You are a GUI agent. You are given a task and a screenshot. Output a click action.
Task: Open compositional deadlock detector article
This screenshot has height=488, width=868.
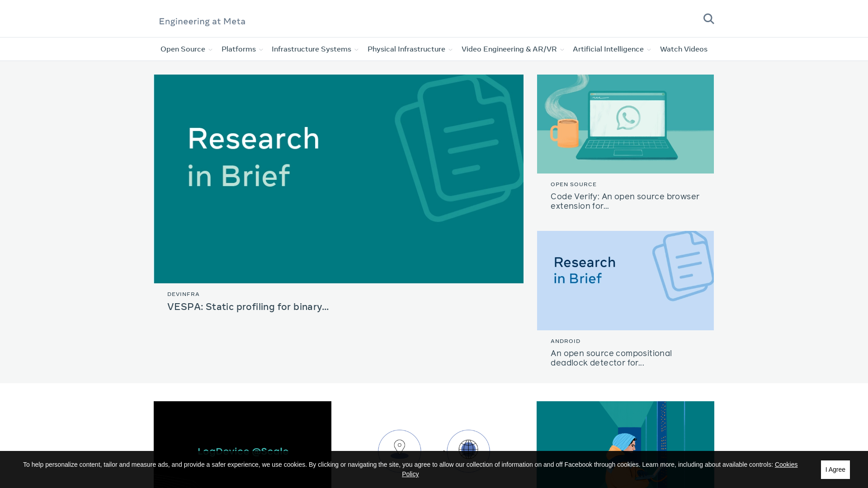pos(611,358)
